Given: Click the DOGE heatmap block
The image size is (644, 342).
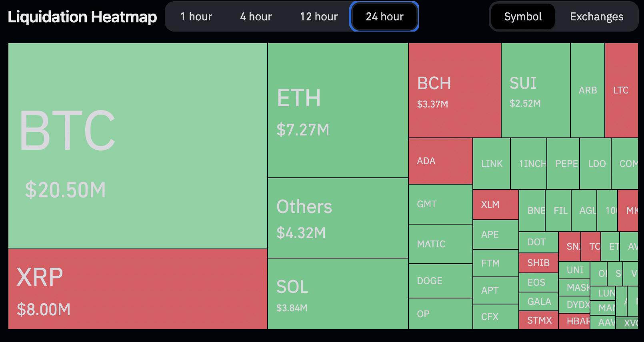Looking at the screenshot, I should (x=440, y=281).
